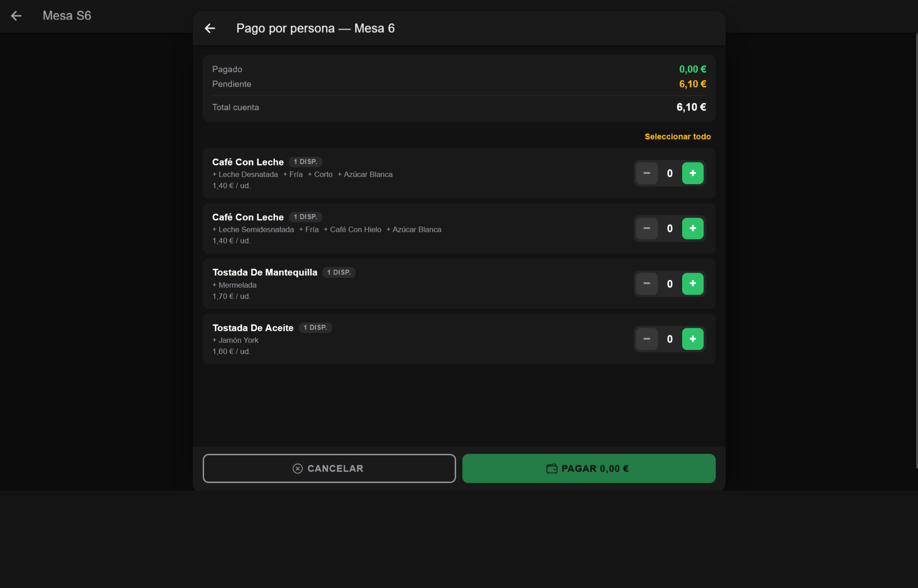Decrease Tostada De Mantequilla quantity
This screenshot has height=588, width=918.
pyautogui.click(x=646, y=284)
